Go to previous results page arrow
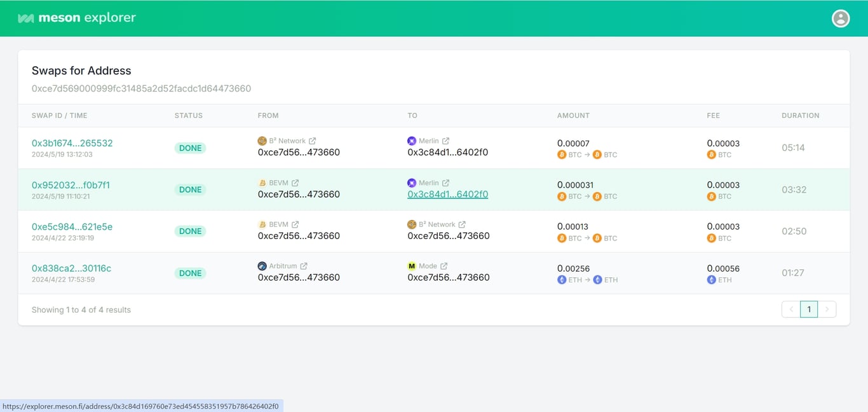The image size is (868, 412). [791, 310]
